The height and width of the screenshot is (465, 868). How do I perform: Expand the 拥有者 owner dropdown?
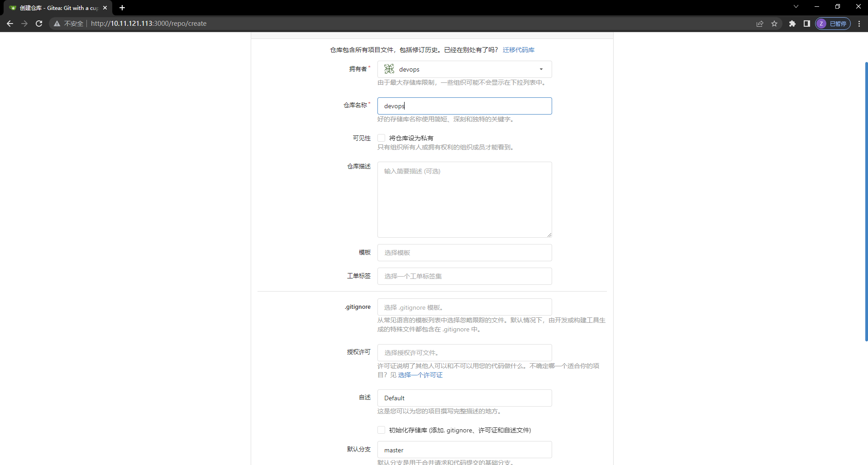pyautogui.click(x=540, y=69)
